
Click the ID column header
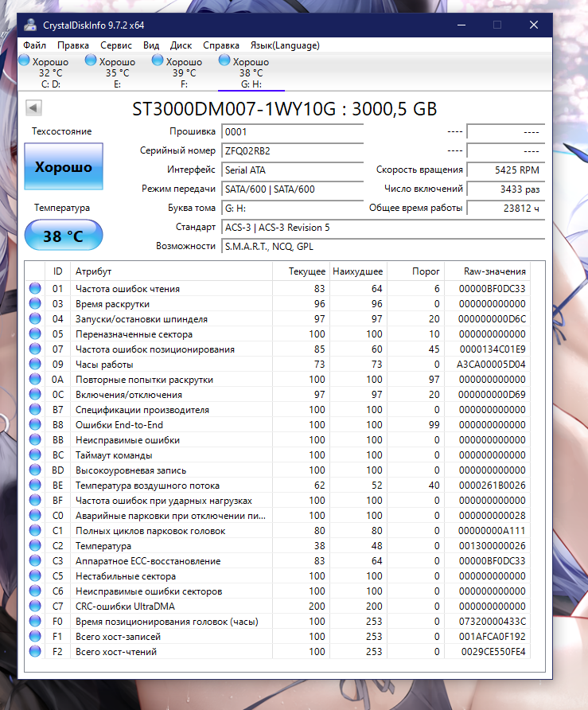click(x=57, y=271)
